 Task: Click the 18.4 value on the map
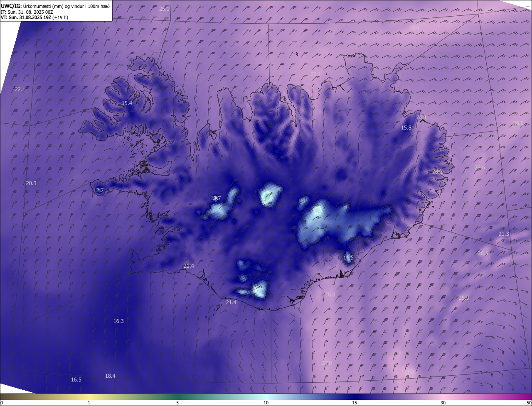(110, 376)
